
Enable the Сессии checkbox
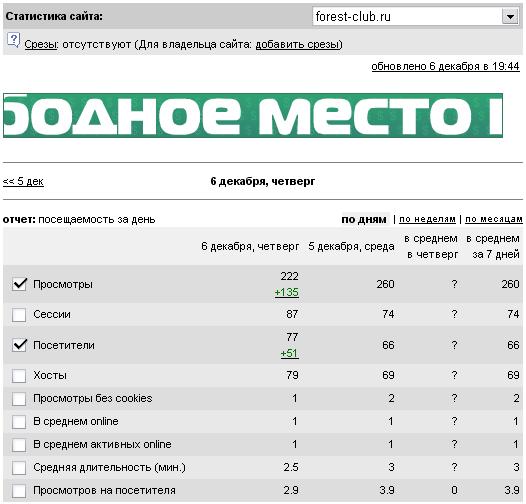(19, 314)
